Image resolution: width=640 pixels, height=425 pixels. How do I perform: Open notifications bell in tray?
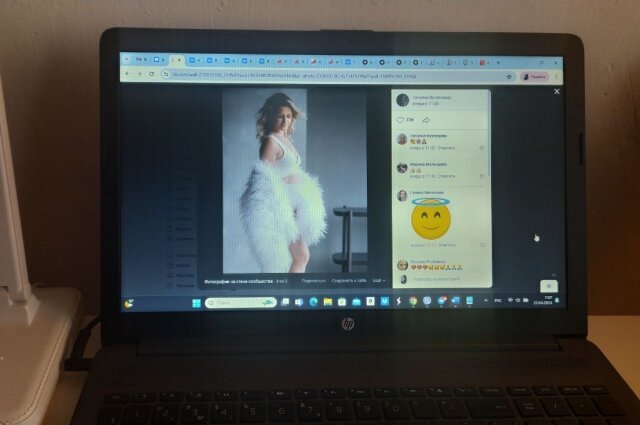[x=557, y=300]
